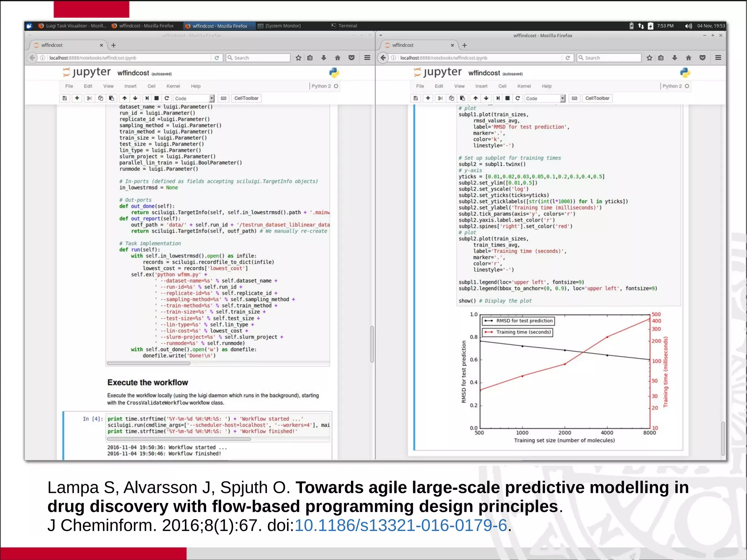
Task: Open the Edit menu in the right notebook
Action: coord(439,86)
